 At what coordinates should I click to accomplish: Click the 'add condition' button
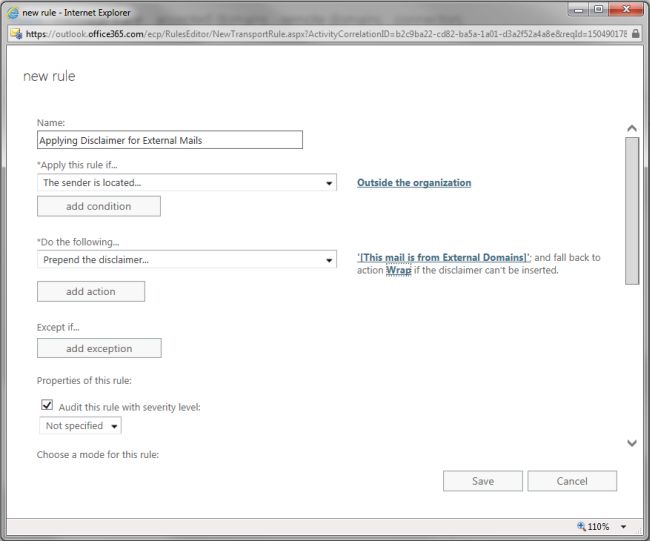pyautogui.click(x=99, y=206)
